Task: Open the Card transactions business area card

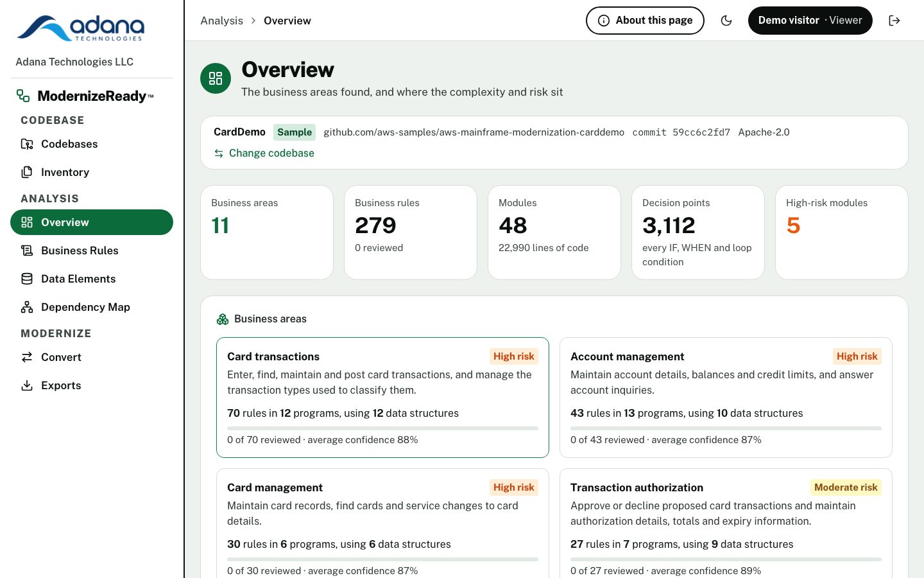Action: click(382, 398)
